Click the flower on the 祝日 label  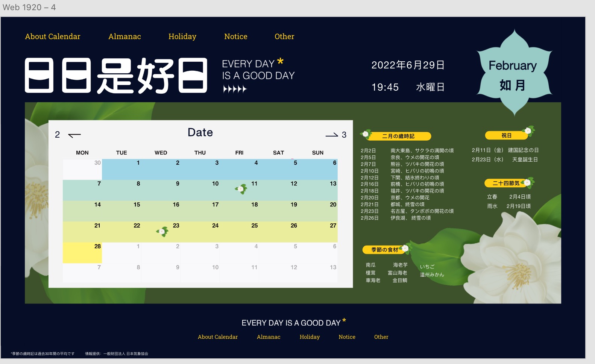click(x=528, y=130)
